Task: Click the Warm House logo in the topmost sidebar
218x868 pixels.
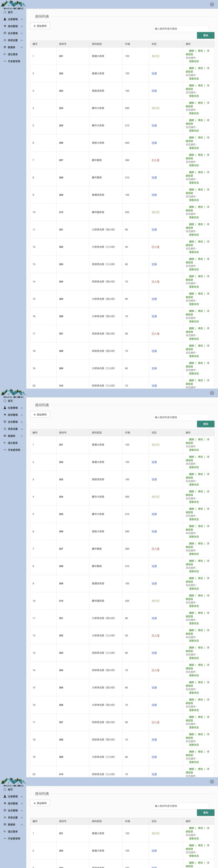Action: pos(14,5)
